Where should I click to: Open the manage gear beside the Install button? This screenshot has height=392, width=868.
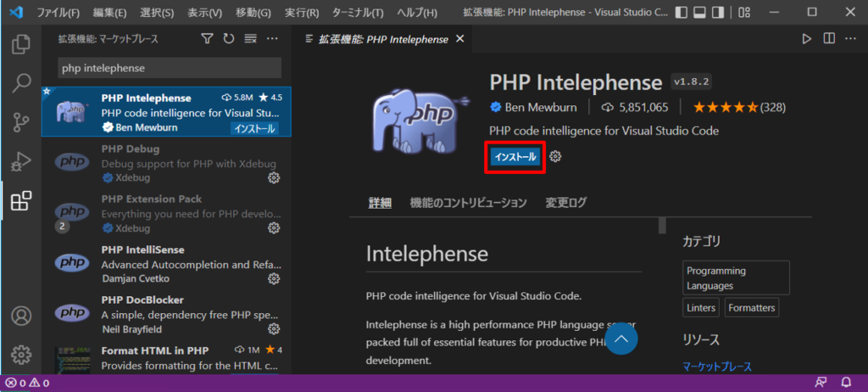[x=555, y=157]
